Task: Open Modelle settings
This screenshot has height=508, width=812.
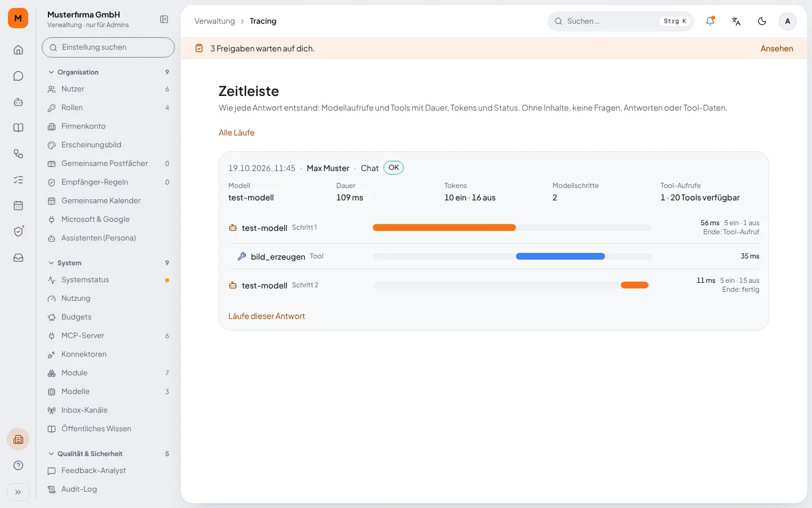Action: click(108, 392)
